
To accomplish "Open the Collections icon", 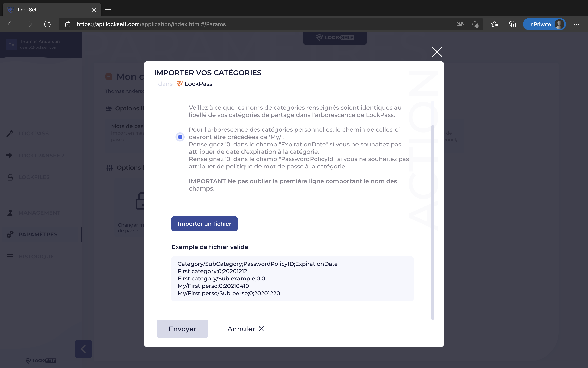I will (512, 24).
